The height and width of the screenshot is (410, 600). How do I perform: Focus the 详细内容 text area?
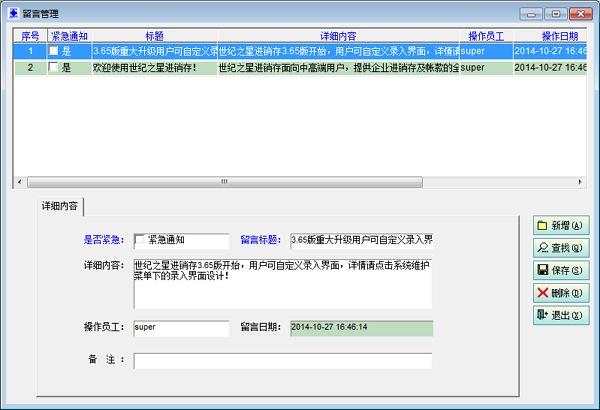pyautogui.click(x=283, y=284)
